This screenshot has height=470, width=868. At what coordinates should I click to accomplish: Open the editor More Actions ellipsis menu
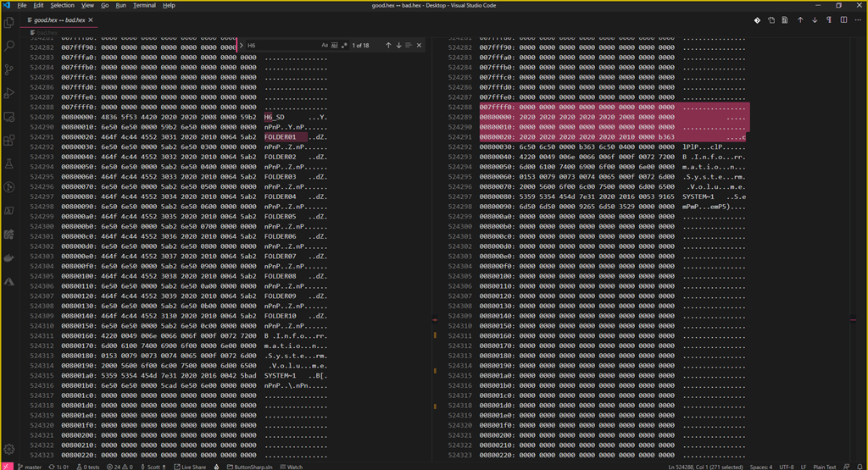click(856, 19)
